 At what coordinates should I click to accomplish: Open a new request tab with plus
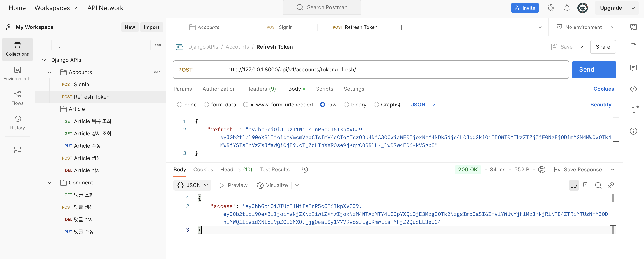coord(401,27)
